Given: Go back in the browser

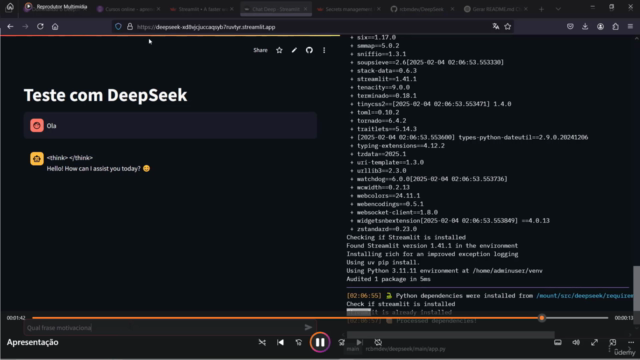Looking at the screenshot, I should click(x=10, y=27).
